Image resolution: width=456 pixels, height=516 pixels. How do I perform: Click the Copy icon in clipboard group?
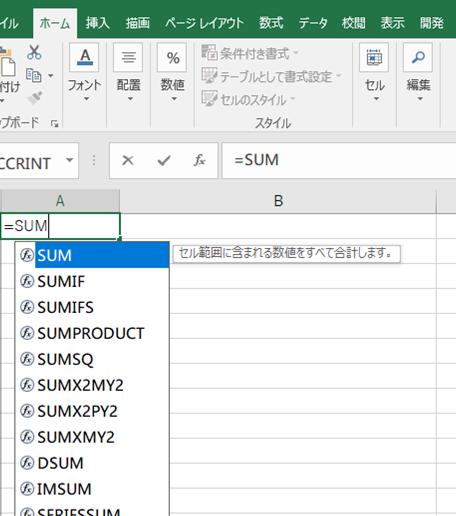pos(34,75)
